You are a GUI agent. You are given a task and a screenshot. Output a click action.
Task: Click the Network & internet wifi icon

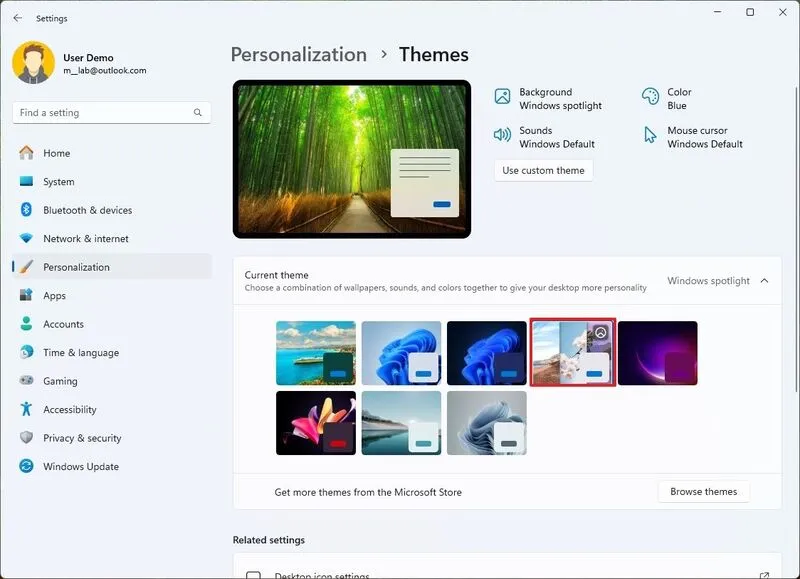click(26, 238)
